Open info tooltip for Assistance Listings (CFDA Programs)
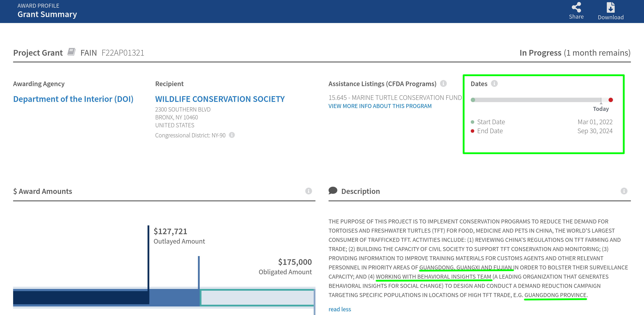 coord(443,83)
